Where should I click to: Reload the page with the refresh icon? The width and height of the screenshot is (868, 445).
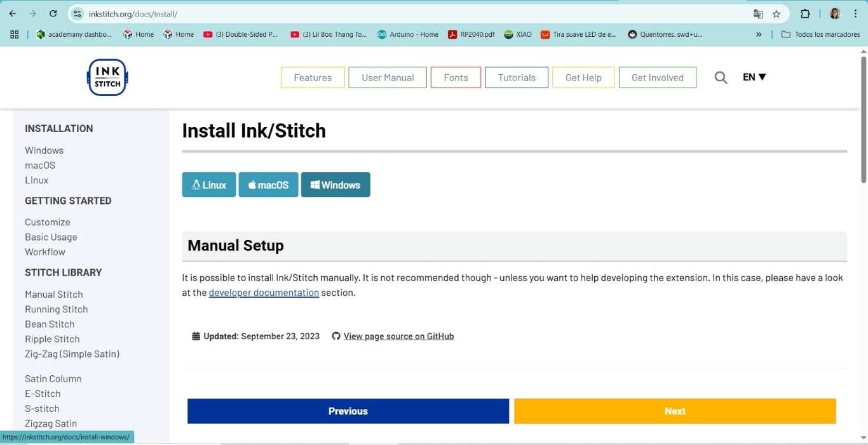point(53,13)
